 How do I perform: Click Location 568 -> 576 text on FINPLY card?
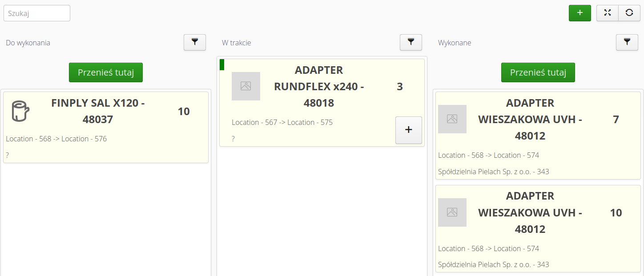pos(56,139)
